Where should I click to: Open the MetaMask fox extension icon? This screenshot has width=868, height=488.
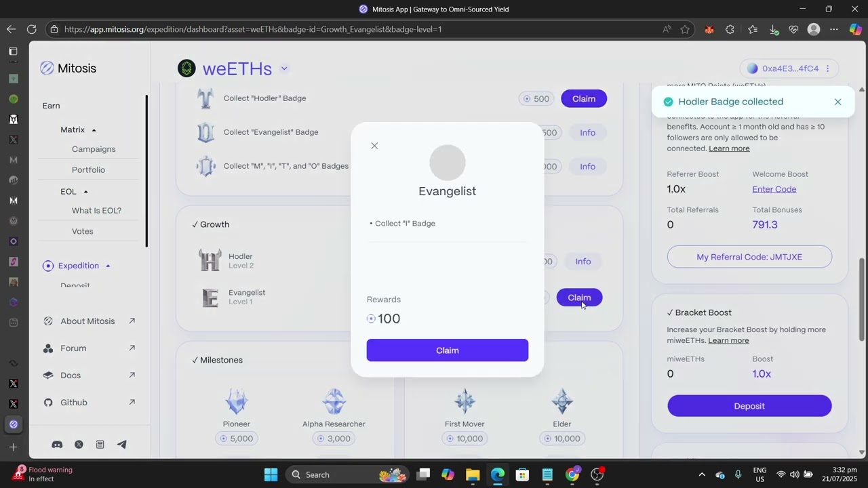pos(709,29)
